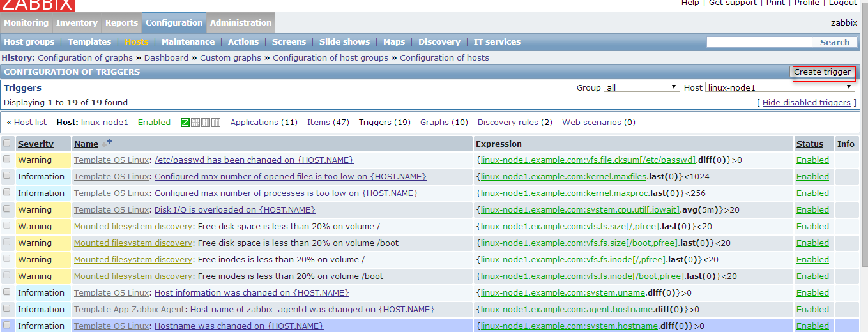Check the Host name of zabbix_agentd trigger
Image resolution: width=868 pixels, height=332 pixels.
pyautogui.click(x=6, y=309)
